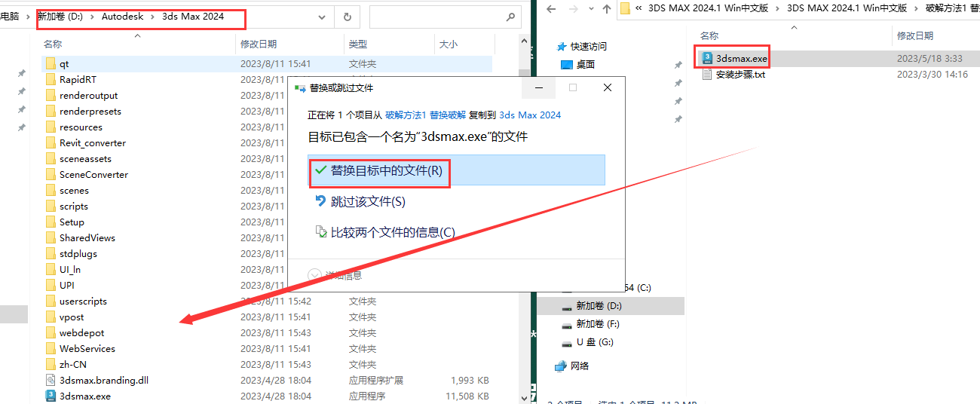Select the renderoutput folder icon
This screenshot has height=404, width=980.
point(51,96)
